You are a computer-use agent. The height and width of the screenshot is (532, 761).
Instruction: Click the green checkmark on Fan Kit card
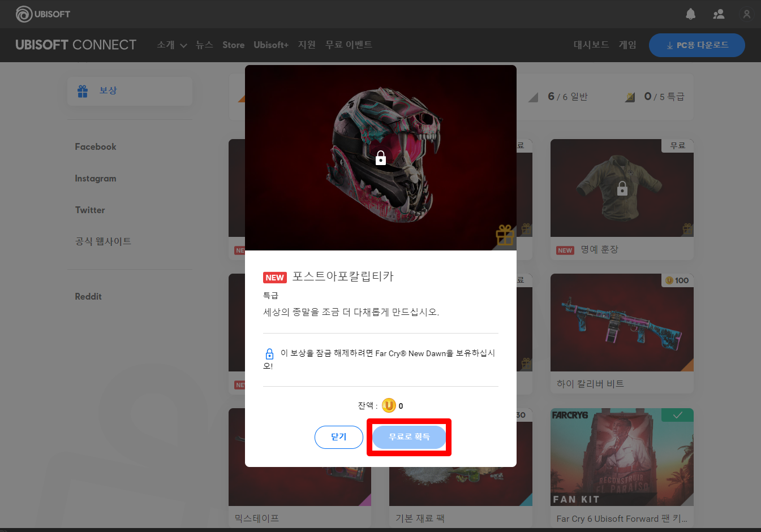tap(677, 415)
